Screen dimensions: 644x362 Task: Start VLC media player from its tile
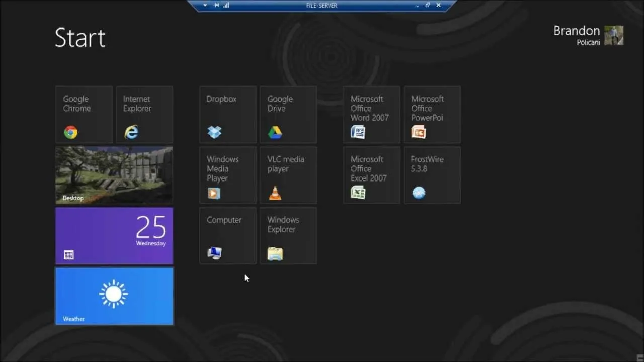tap(288, 175)
